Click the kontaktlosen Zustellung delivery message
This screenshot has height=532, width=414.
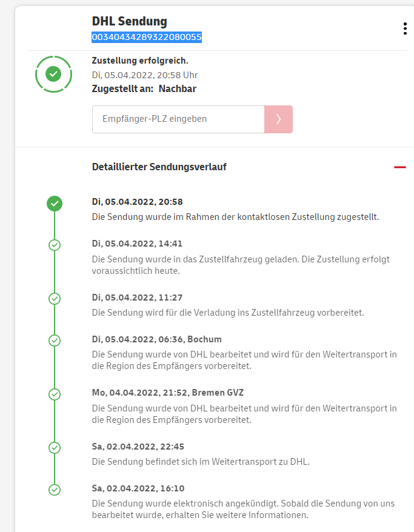coord(235,216)
